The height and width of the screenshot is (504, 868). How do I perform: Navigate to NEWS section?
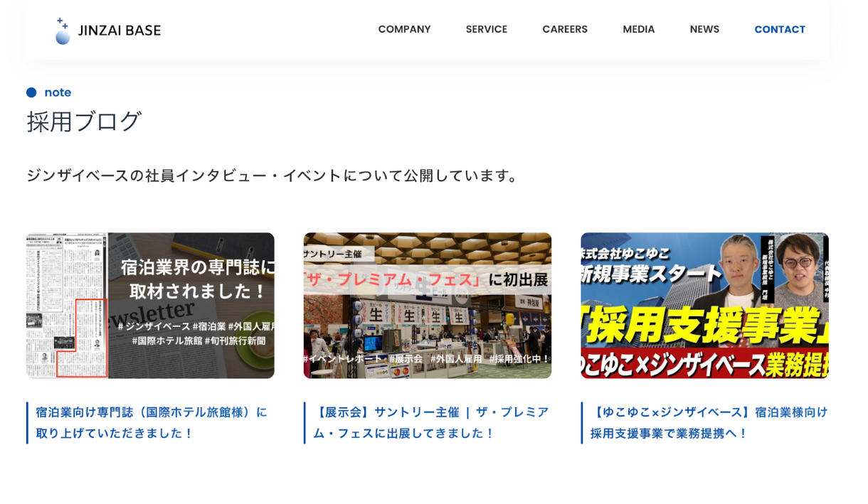click(704, 29)
